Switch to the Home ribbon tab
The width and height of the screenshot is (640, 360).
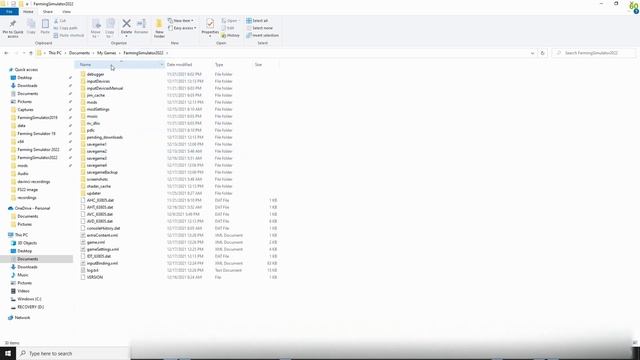click(28, 12)
